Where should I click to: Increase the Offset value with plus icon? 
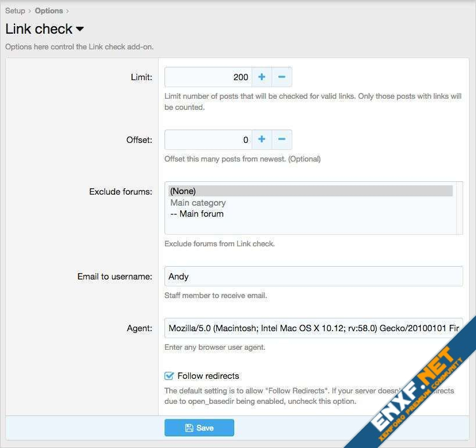[x=262, y=139]
